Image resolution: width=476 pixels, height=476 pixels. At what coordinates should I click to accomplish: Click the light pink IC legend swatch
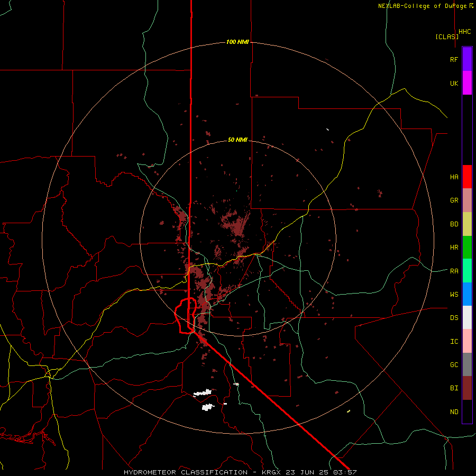[467, 341]
